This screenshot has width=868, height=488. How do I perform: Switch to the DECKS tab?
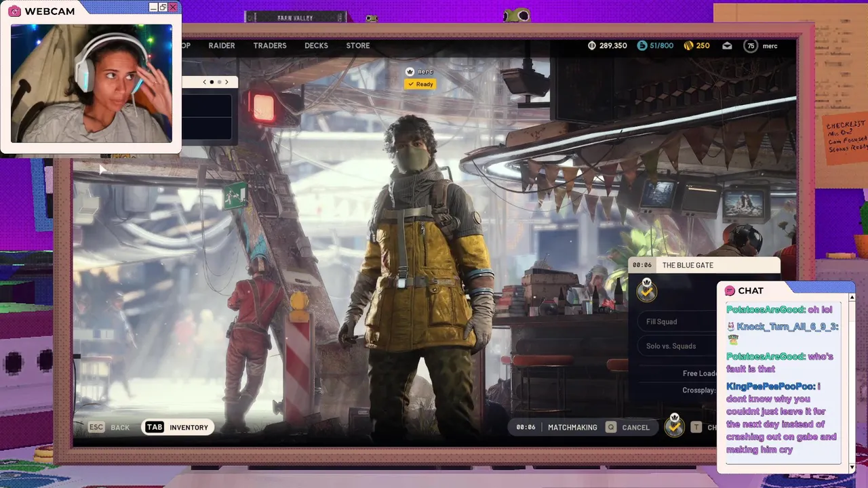tap(316, 45)
